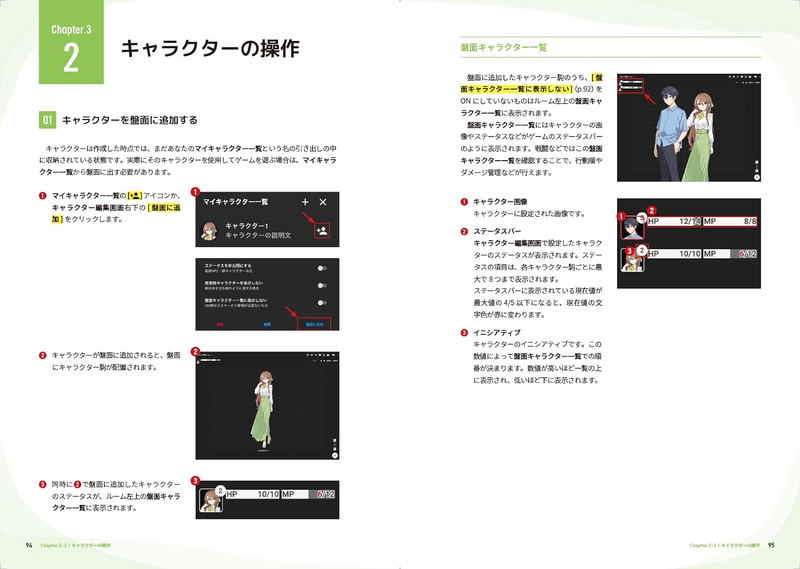Click the plus icon in マイキャラクター一覧 header

(x=305, y=202)
